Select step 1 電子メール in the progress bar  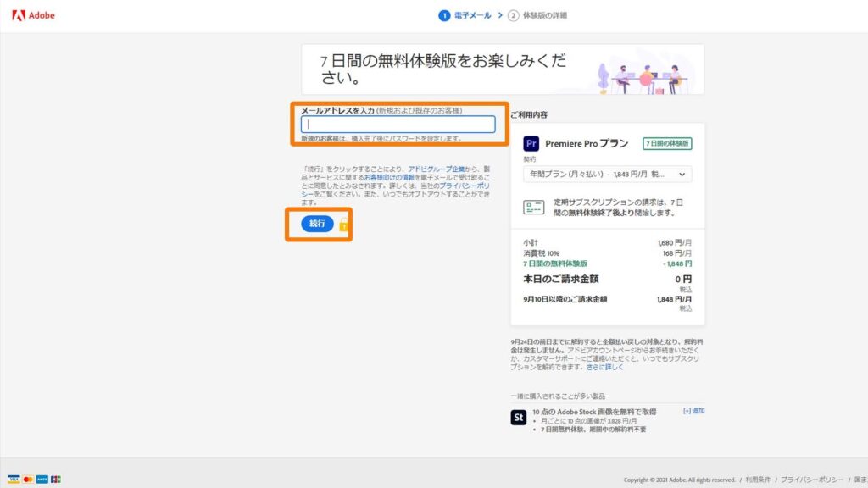465,15
